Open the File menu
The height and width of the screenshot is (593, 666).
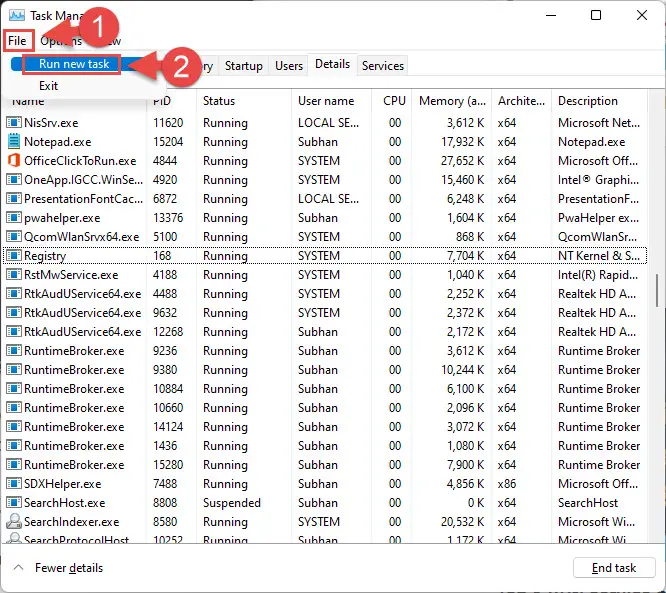(x=17, y=41)
